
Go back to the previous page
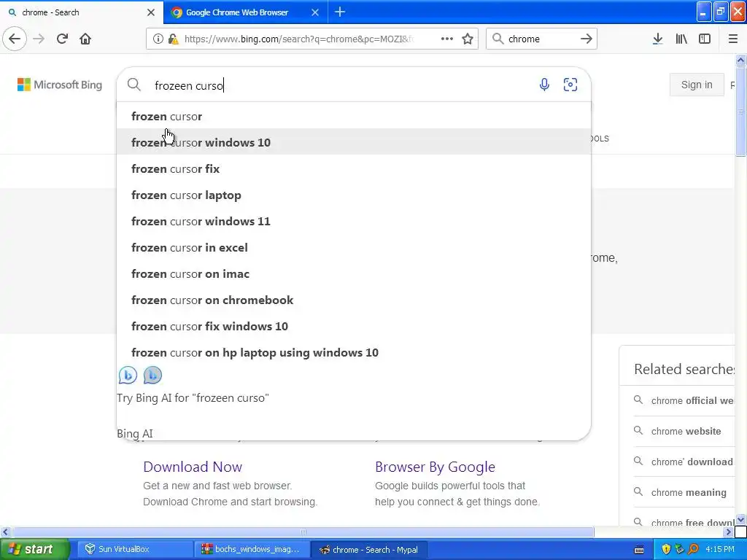point(15,39)
